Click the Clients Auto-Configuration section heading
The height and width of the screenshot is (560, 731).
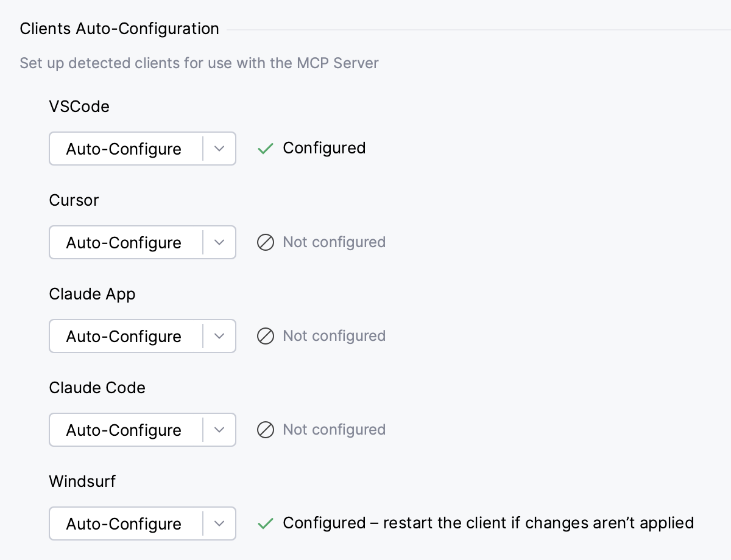pyautogui.click(x=119, y=29)
